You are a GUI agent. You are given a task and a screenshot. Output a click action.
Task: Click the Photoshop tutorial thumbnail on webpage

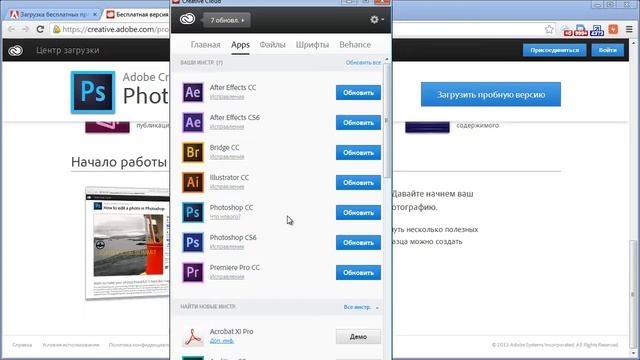click(127, 243)
